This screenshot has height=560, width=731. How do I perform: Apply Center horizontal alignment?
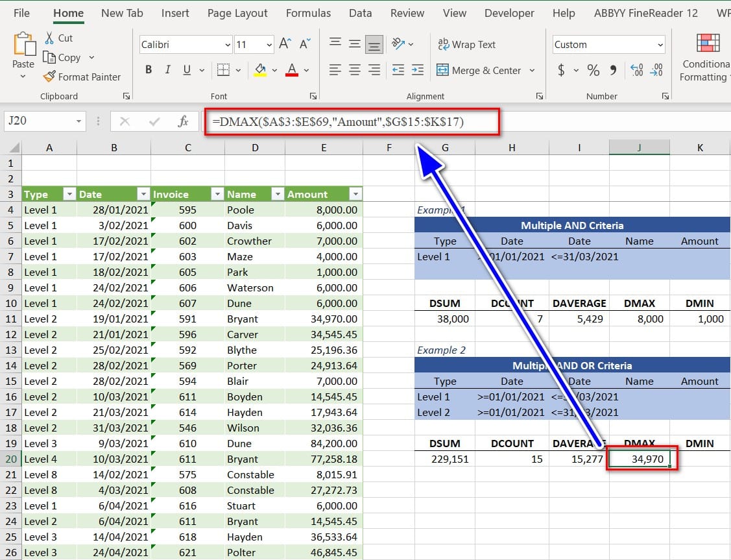coord(354,70)
